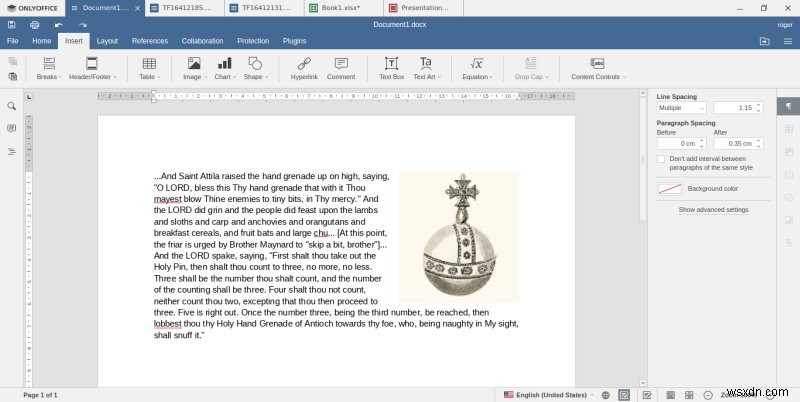Expand the Shape dropdown arrow
Image resolution: width=800 pixels, height=402 pixels.
tap(266, 77)
